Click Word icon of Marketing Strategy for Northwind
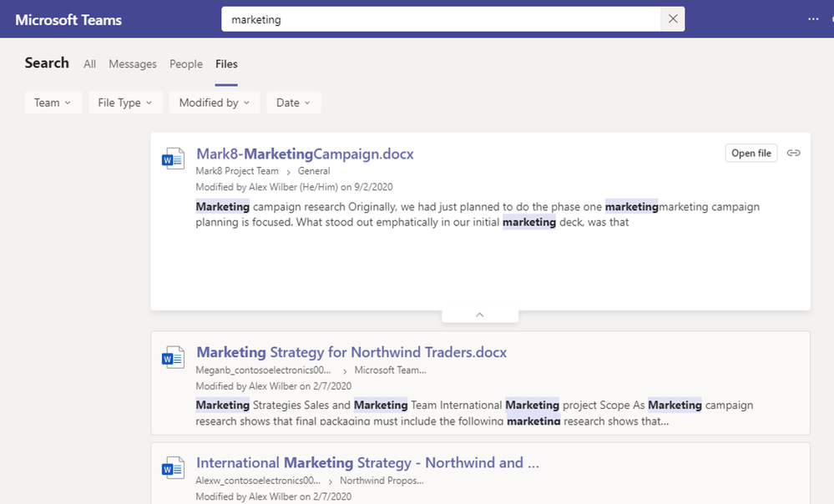The height and width of the screenshot is (504, 834). point(173,357)
